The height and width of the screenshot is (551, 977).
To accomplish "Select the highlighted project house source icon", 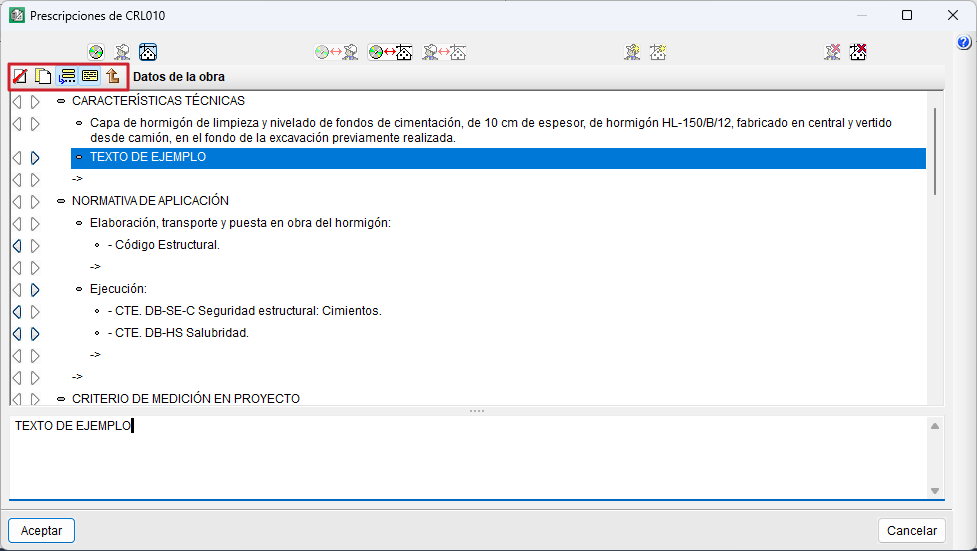I will 148,52.
